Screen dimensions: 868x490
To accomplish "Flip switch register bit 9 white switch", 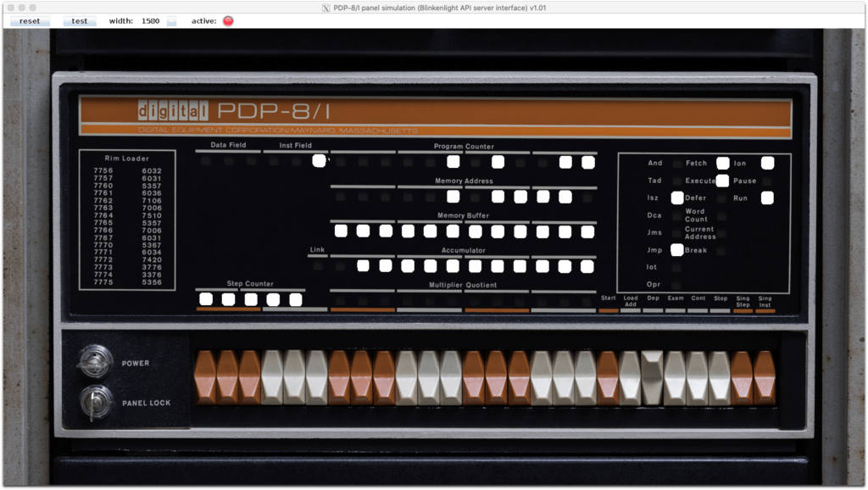I will coord(541,377).
